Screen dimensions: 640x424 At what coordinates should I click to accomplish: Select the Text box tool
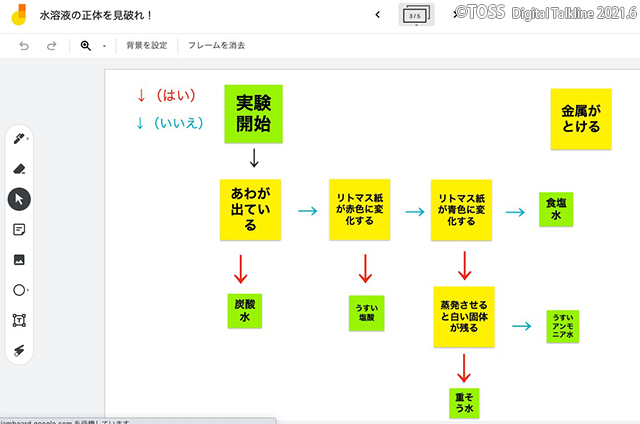[19, 320]
